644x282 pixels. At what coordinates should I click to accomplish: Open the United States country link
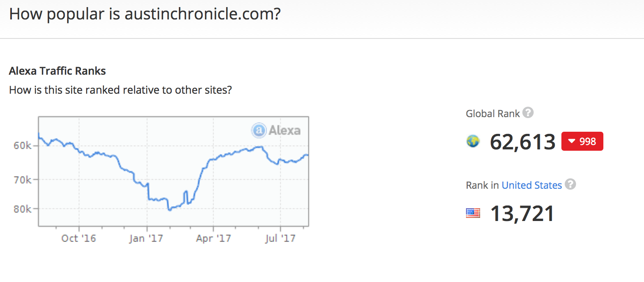click(x=532, y=185)
